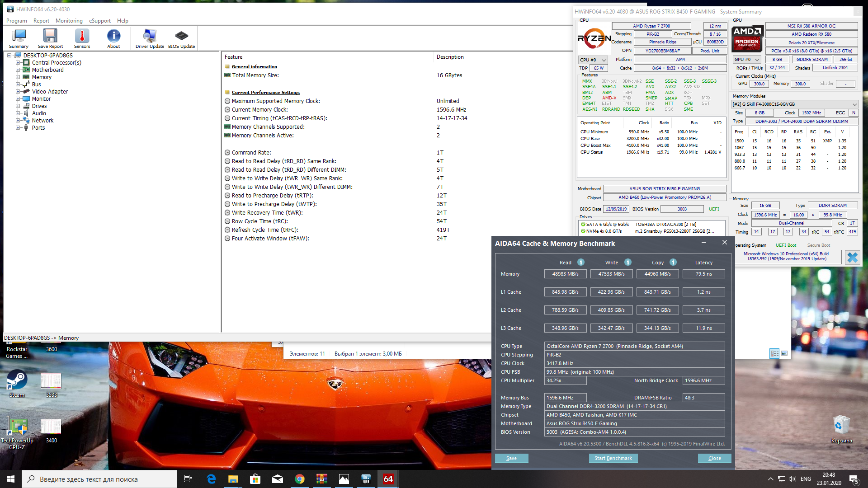Click the Copy info icon in AIDA64

[x=673, y=262]
